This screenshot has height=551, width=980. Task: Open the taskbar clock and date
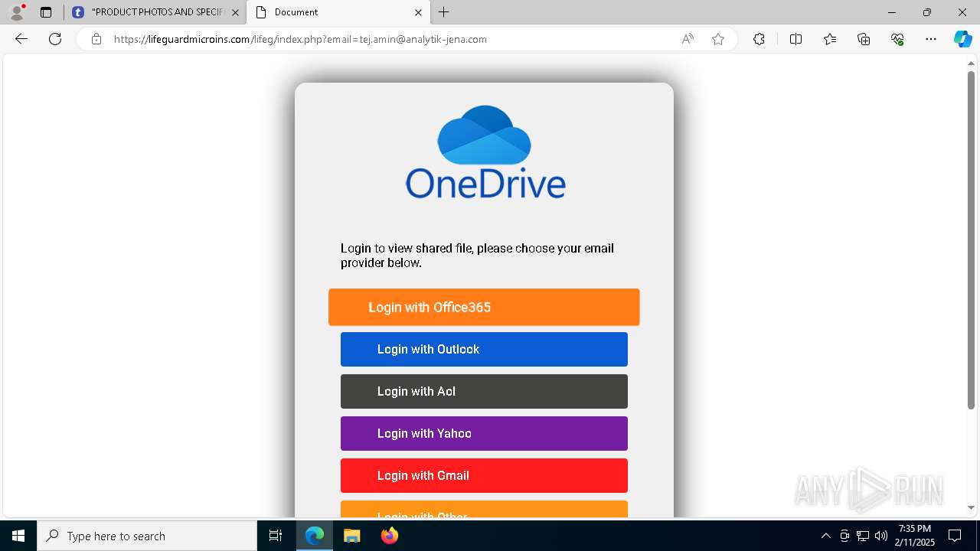click(915, 536)
